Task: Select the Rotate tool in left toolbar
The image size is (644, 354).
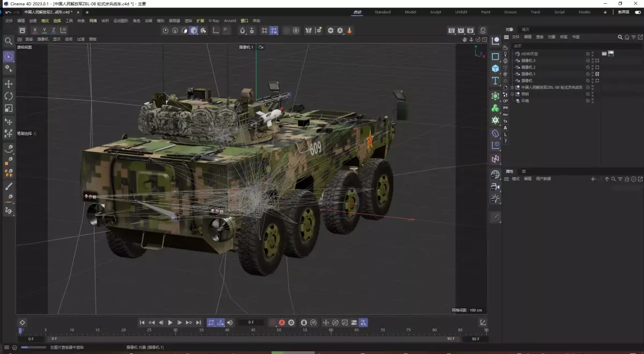Action: click(9, 96)
